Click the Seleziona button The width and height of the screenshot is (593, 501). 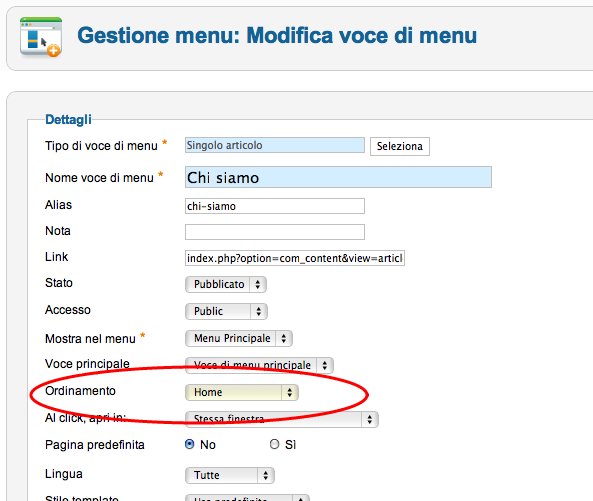[400, 146]
